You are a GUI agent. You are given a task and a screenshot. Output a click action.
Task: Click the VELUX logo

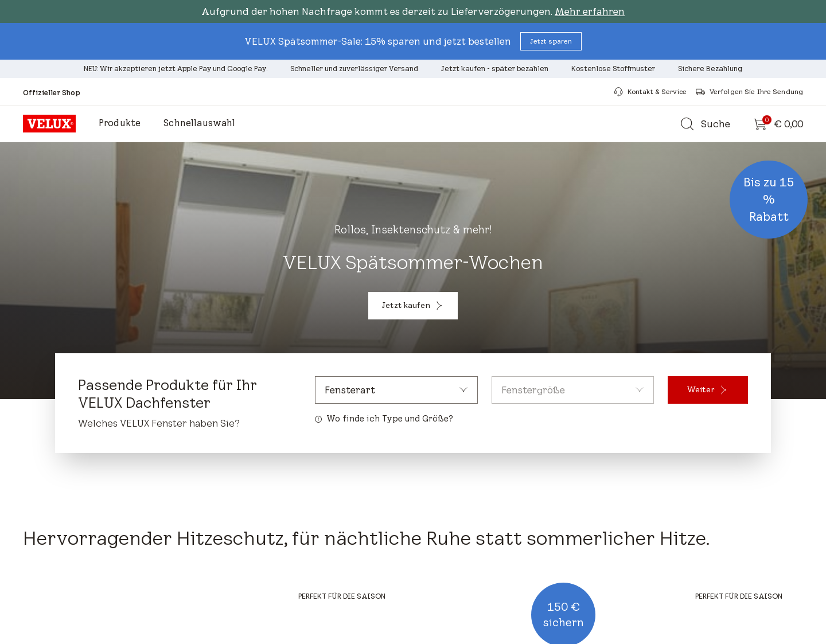point(49,123)
